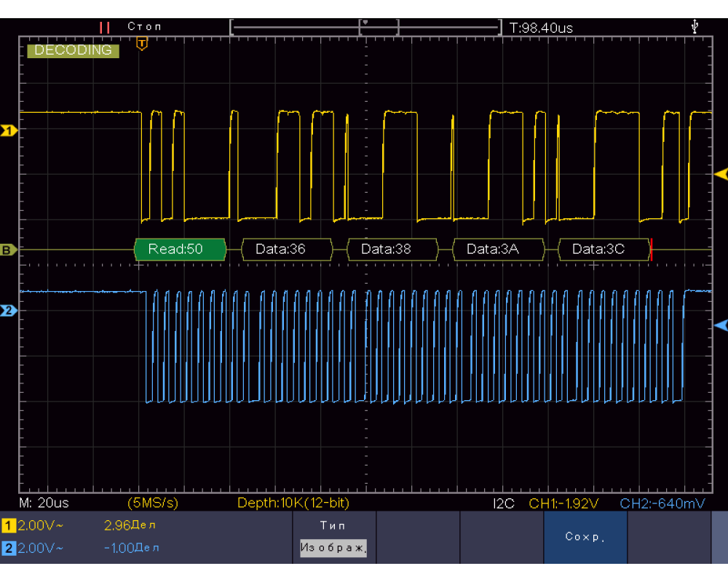Click the DECODING status label
This screenshot has width=728, height=582.
pos(73,50)
